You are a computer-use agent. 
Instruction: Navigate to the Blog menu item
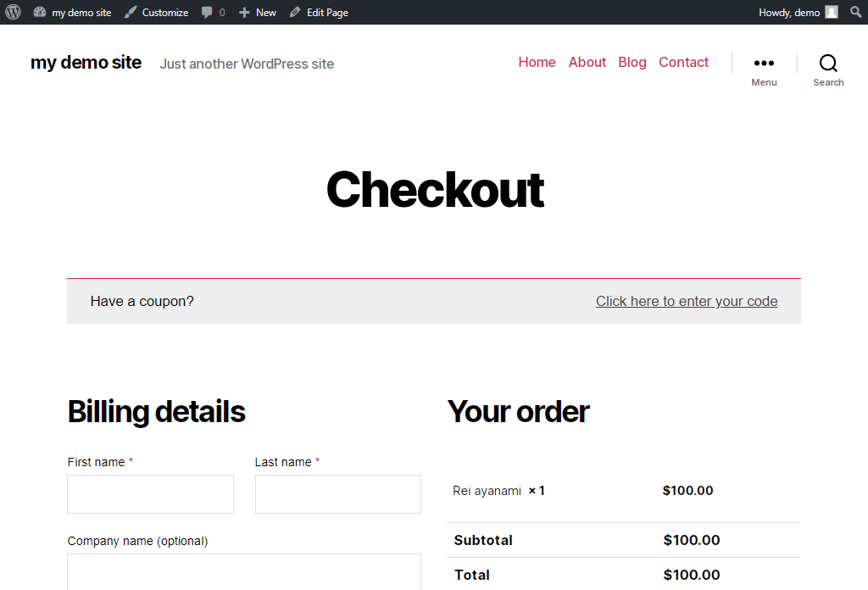632,62
